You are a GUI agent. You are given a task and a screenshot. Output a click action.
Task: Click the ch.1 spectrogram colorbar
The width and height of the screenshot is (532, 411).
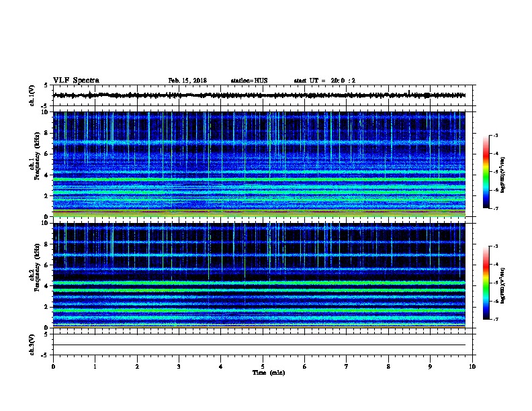(486, 172)
